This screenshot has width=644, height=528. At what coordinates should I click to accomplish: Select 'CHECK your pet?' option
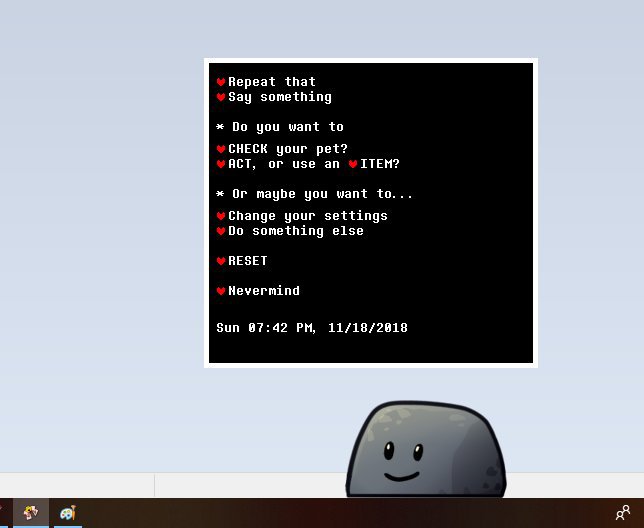[288, 149]
